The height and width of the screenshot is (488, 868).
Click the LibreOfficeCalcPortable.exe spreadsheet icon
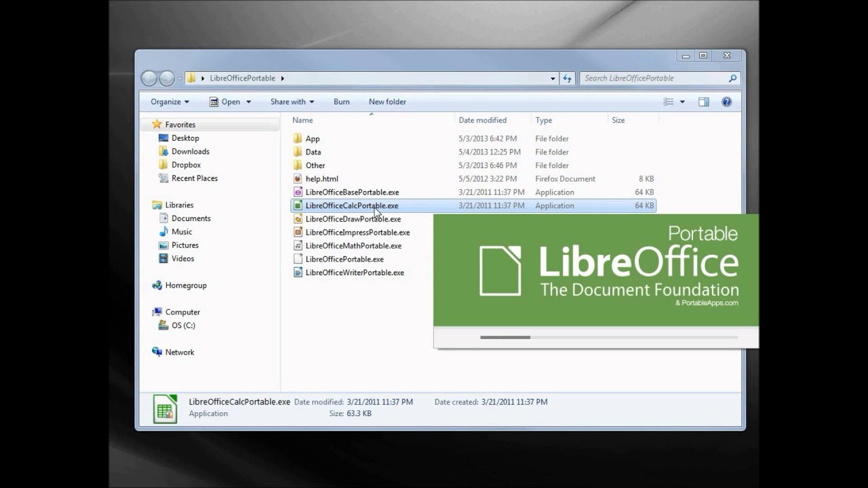[x=298, y=205]
